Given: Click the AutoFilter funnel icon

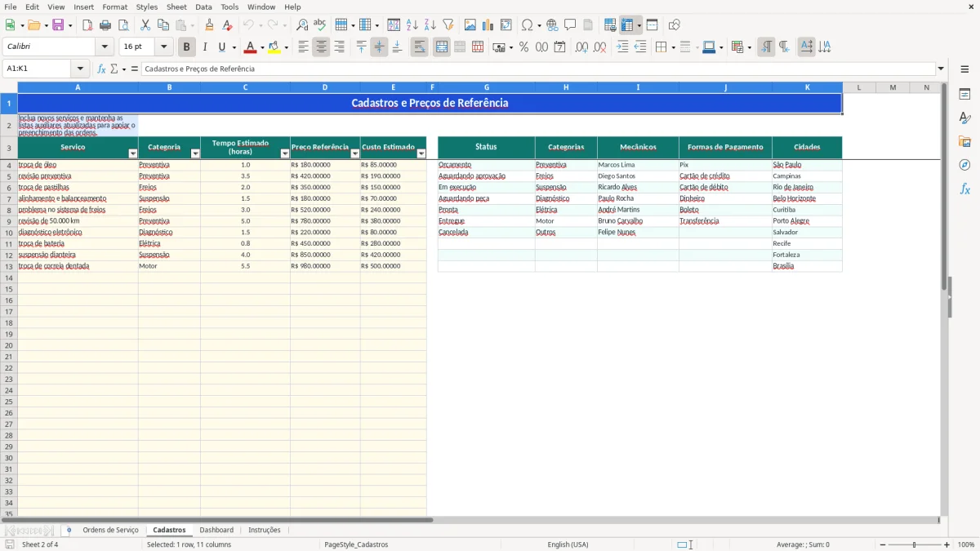Looking at the screenshot, I should 448,25.
